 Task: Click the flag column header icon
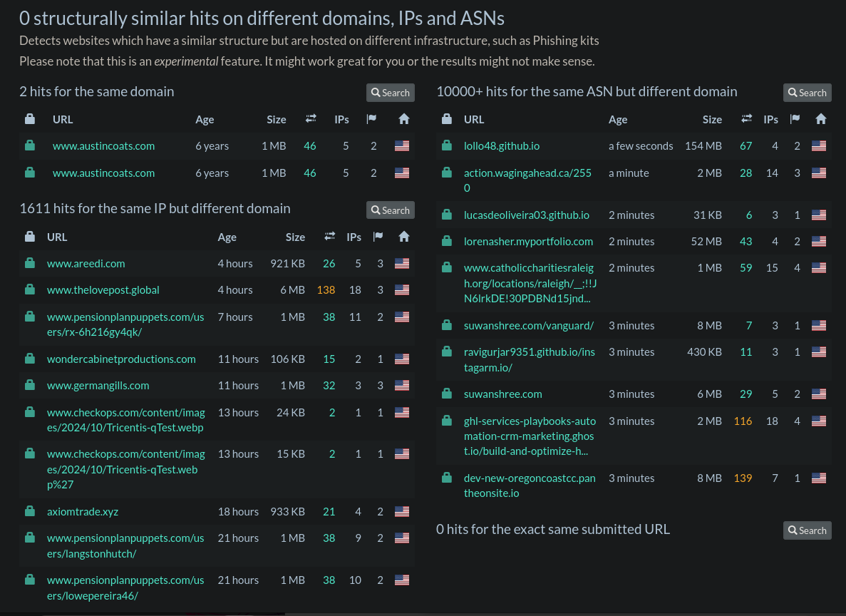(x=371, y=119)
